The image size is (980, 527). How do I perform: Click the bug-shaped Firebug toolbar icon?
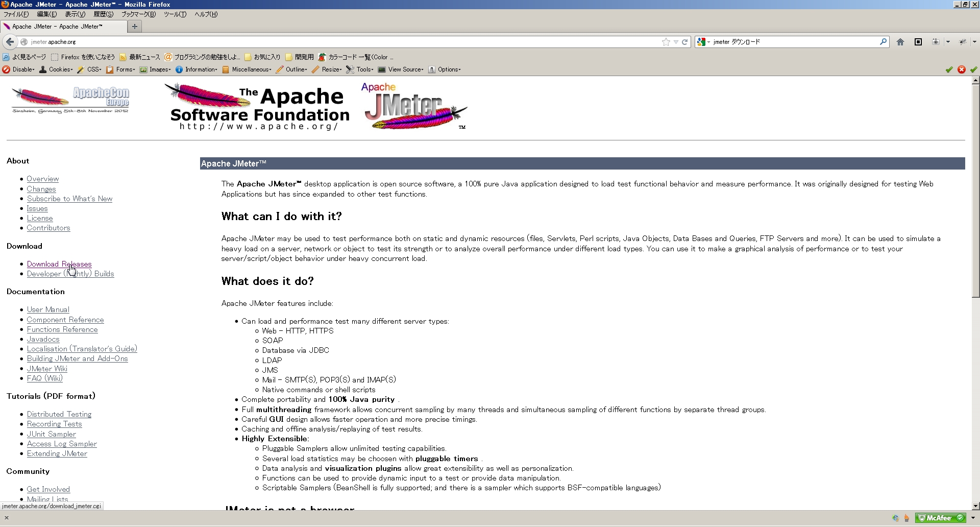pyautogui.click(x=963, y=42)
